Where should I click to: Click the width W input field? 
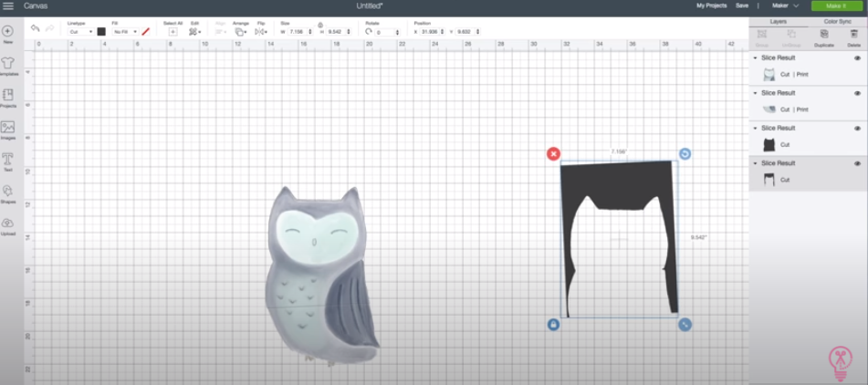point(299,32)
